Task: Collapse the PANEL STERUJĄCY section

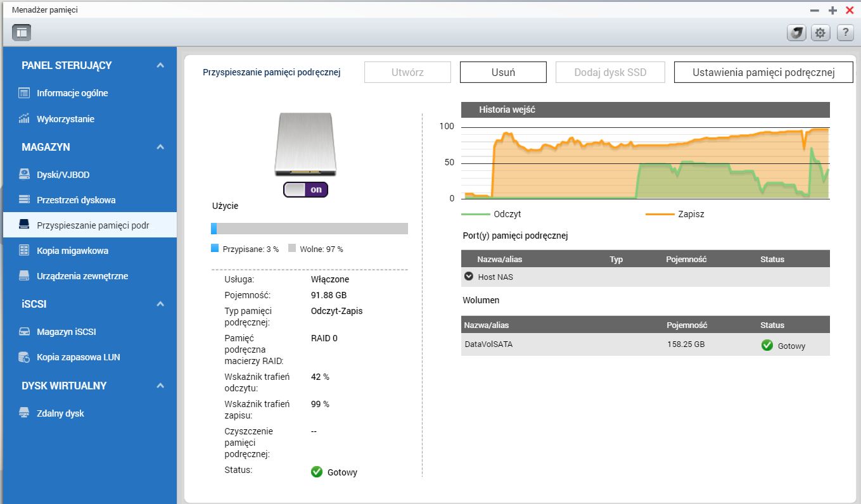Action: coord(160,65)
